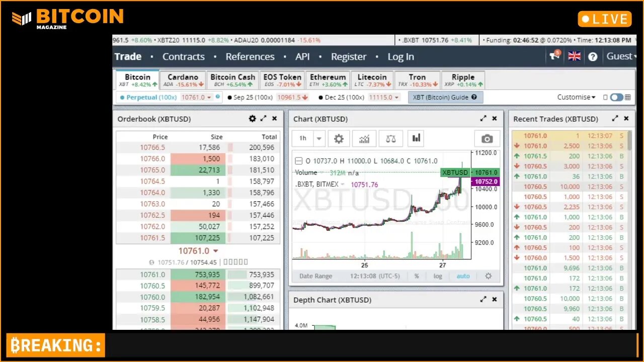Select the Ripple XRP tab
The image size is (644, 362).
463,80
